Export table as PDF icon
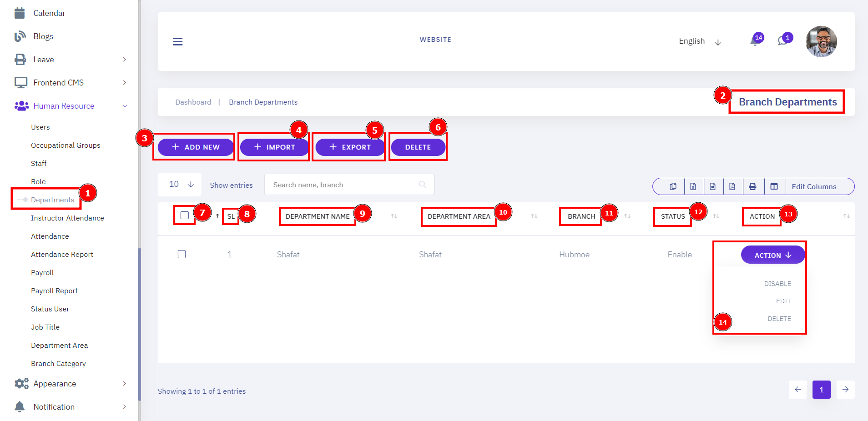Image resolution: width=868 pixels, height=421 pixels. [732, 186]
